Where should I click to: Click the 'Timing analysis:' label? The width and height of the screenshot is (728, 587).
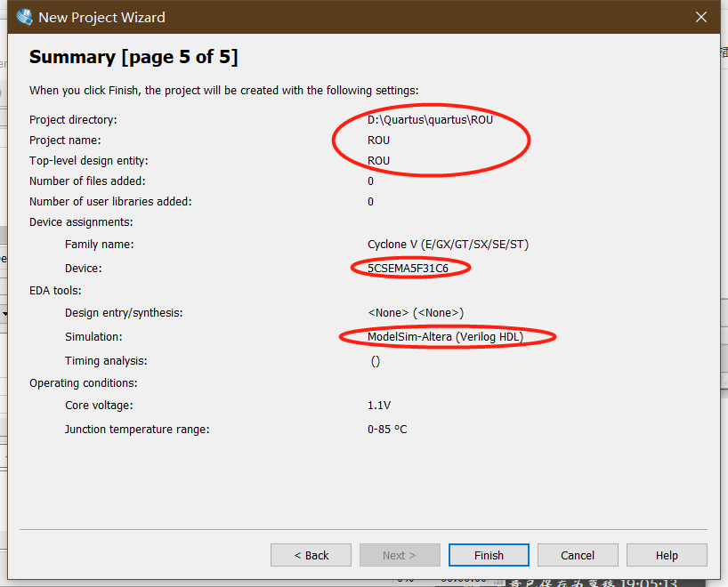[106, 360]
